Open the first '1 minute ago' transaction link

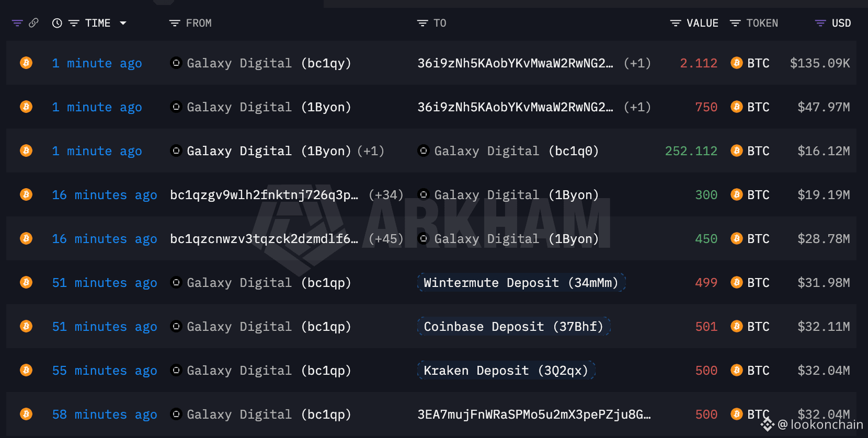(x=97, y=63)
